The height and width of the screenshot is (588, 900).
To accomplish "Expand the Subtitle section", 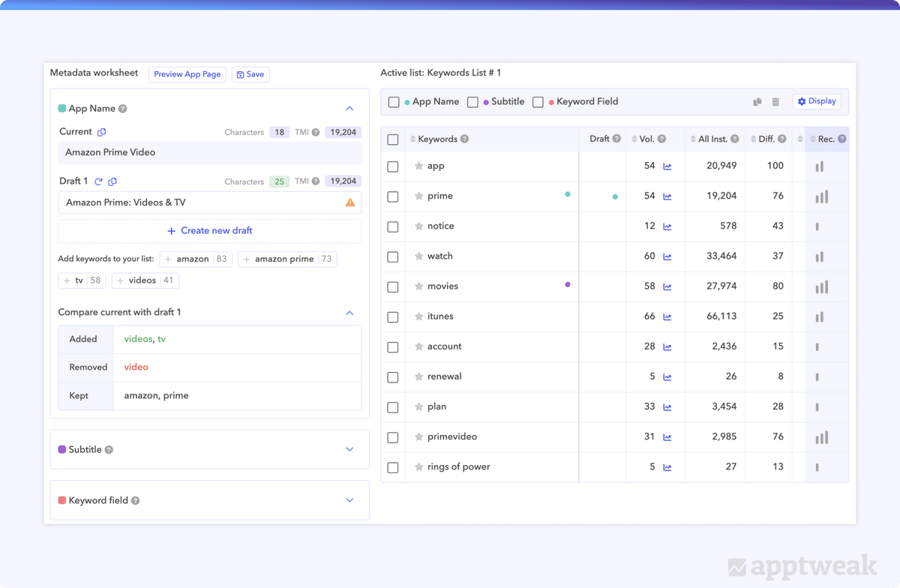I will pos(349,449).
